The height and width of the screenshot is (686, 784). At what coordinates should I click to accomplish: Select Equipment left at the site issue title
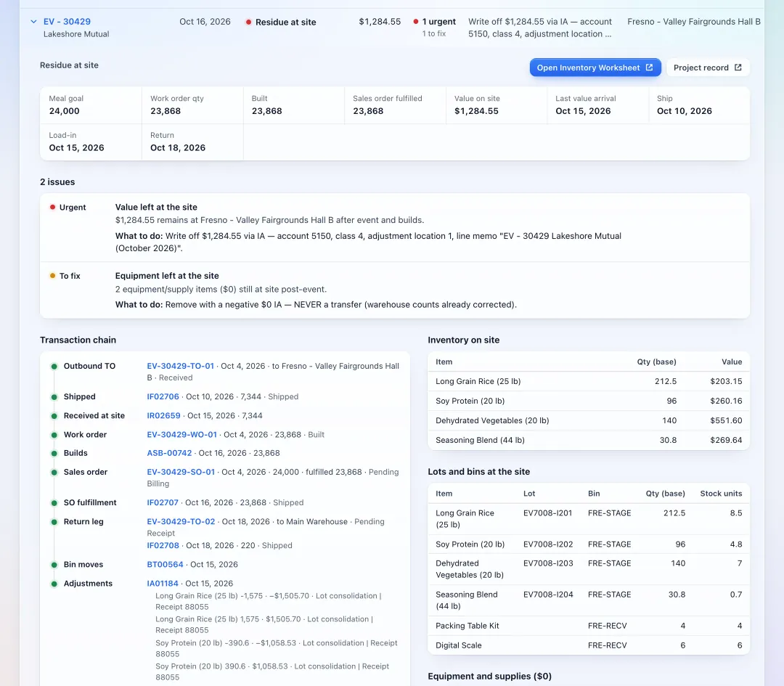167,276
